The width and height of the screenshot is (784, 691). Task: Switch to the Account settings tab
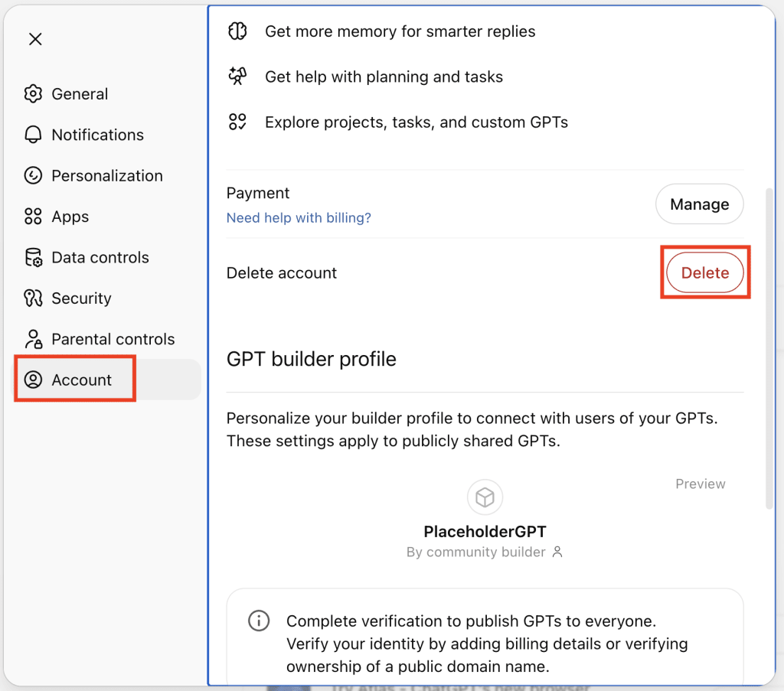click(74, 378)
